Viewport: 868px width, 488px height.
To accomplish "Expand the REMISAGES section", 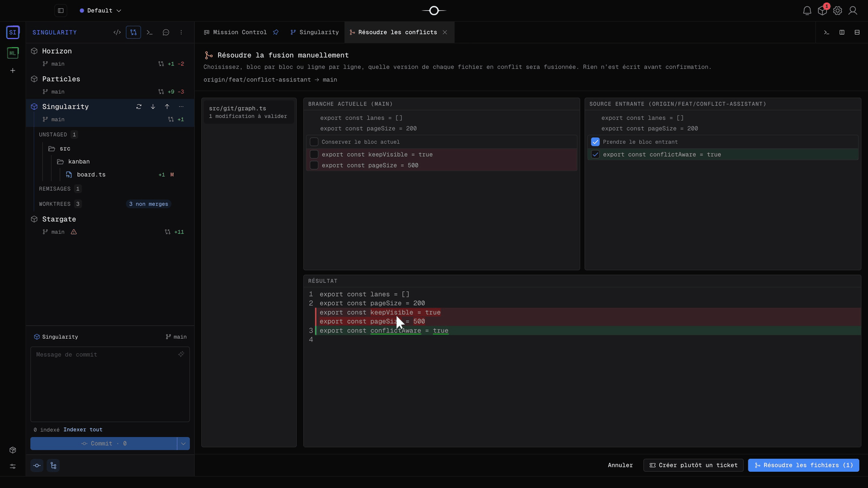I will pyautogui.click(x=55, y=189).
